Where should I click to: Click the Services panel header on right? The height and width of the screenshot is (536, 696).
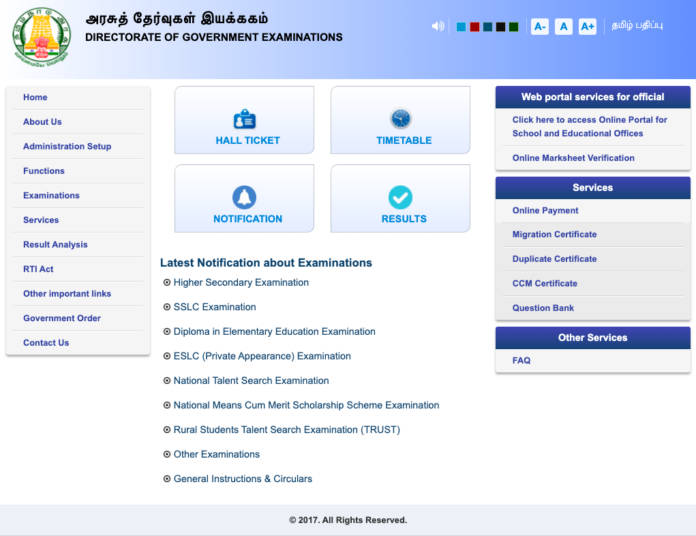593,188
